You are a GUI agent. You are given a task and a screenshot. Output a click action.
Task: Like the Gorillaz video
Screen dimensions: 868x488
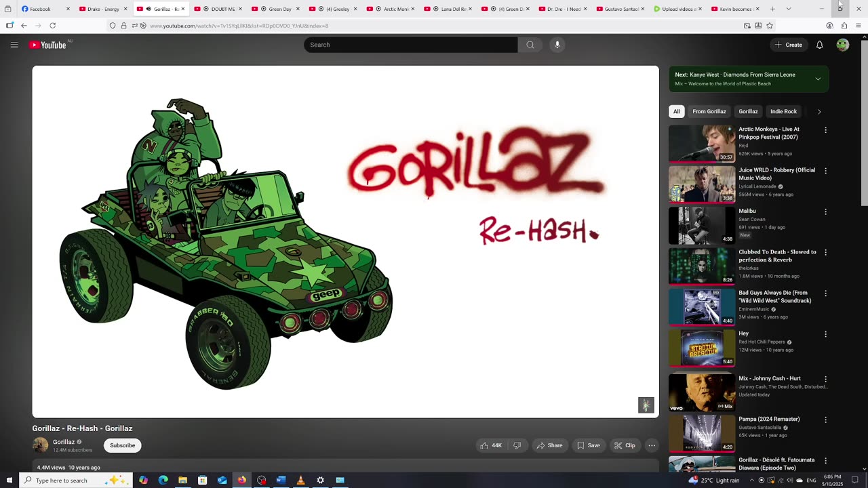491,445
